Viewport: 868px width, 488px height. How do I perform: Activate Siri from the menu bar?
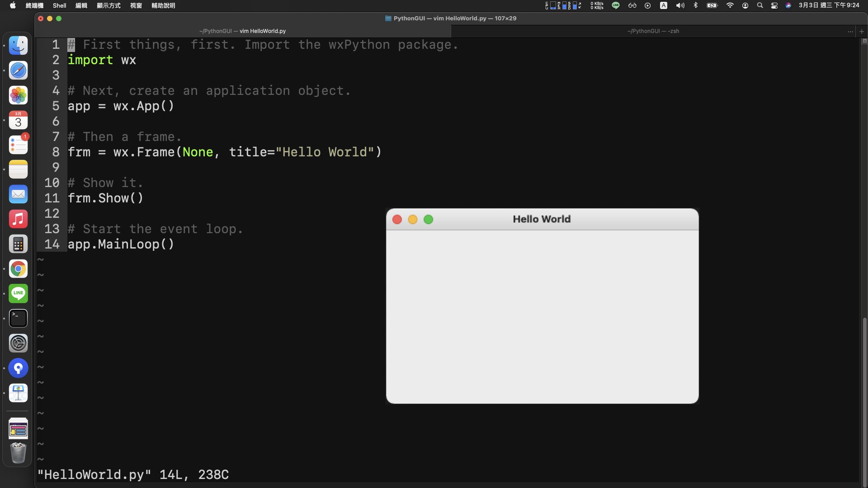click(788, 5)
